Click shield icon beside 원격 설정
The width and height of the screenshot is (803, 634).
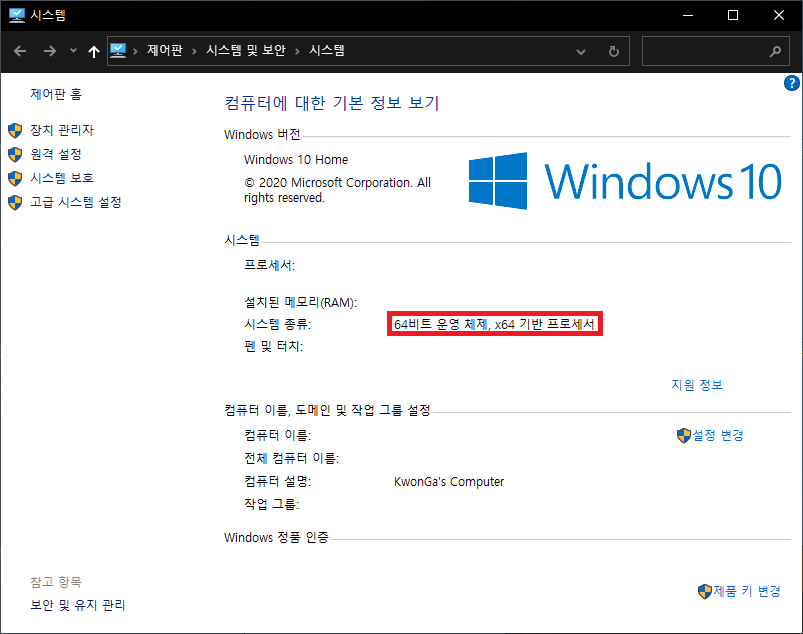(x=15, y=155)
